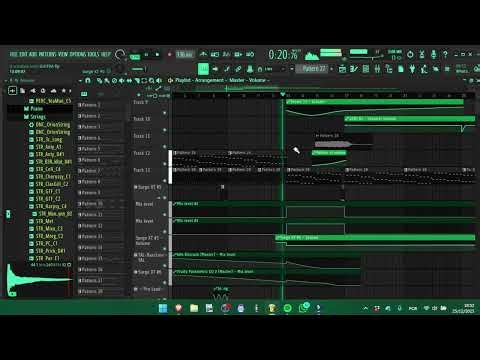Expand the Piano folder in browser
Screen dimensions: 480x360
[33, 109]
